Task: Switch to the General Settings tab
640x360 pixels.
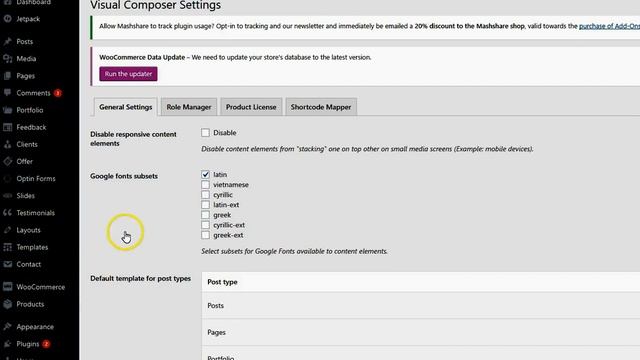Action: click(125, 107)
